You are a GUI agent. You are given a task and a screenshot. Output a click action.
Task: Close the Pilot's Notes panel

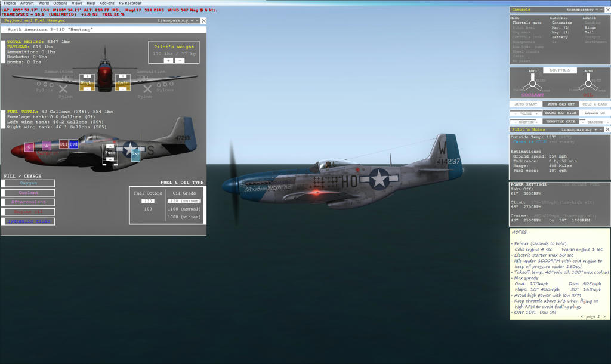pyautogui.click(x=607, y=129)
